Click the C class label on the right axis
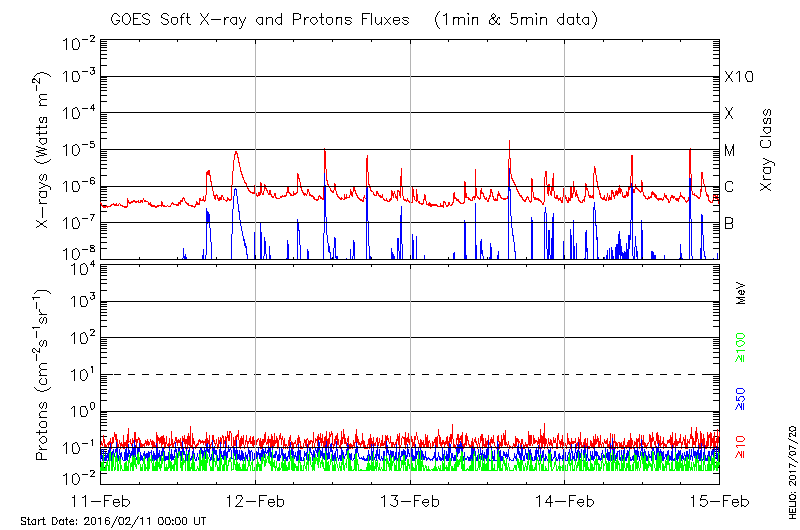 tap(729, 187)
